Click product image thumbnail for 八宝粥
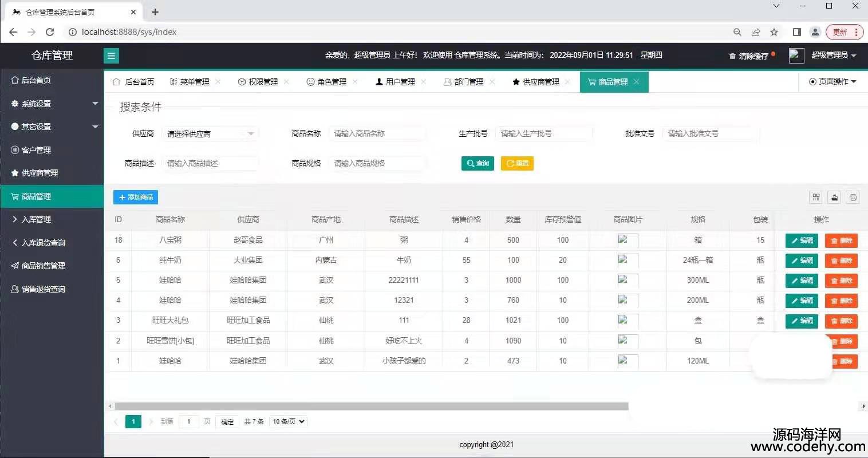The image size is (868, 458). pyautogui.click(x=628, y=240)
